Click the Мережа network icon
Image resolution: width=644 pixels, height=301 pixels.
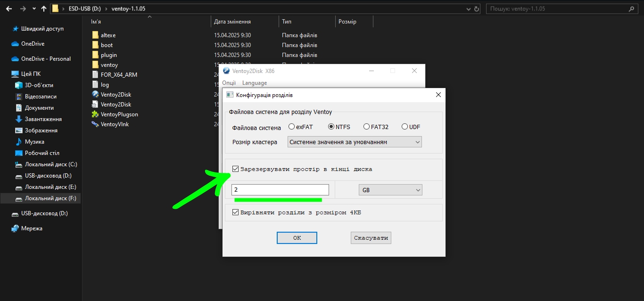pos(15,228)
